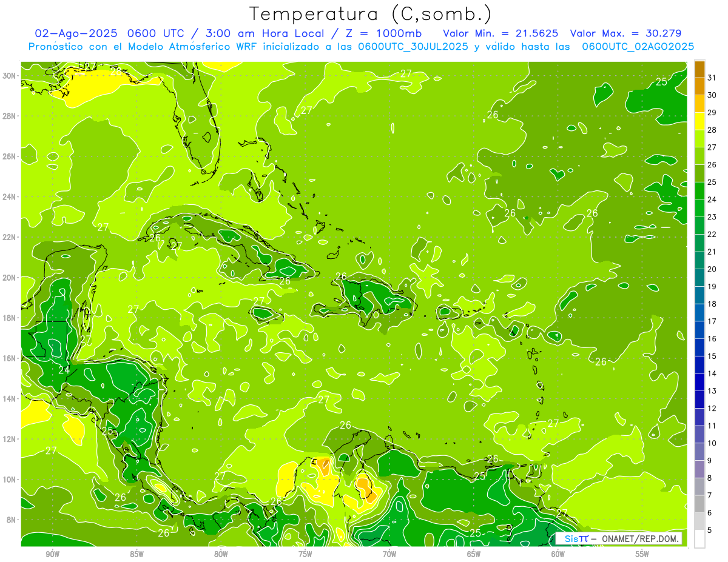Click the 26N latitude axis label
728x562 pixels.
(x=9, y=156)
